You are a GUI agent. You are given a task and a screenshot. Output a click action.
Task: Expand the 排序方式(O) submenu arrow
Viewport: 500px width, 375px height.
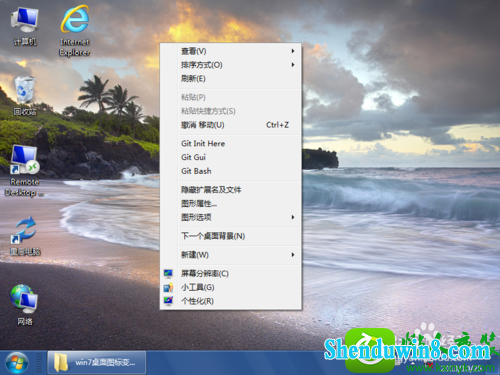[293, 65]
